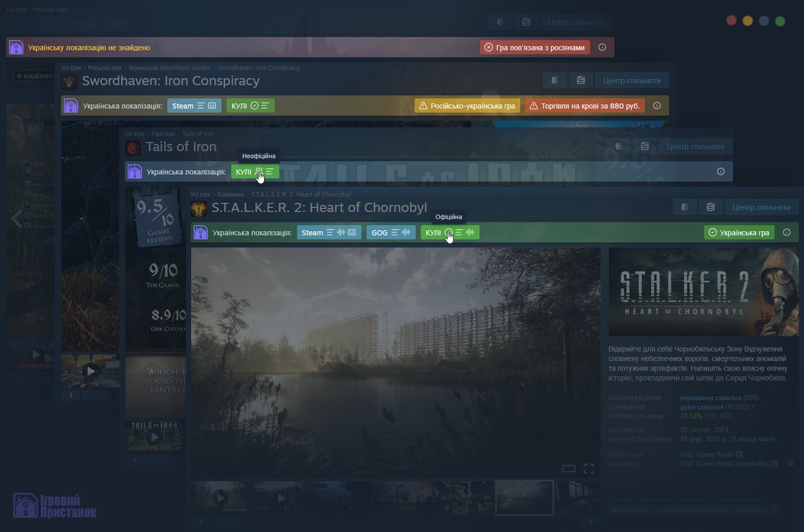Click text-lines icon in the GOG badge
Image resolution: width=804 pixels, height=532 pixels.
coord(395,232)
